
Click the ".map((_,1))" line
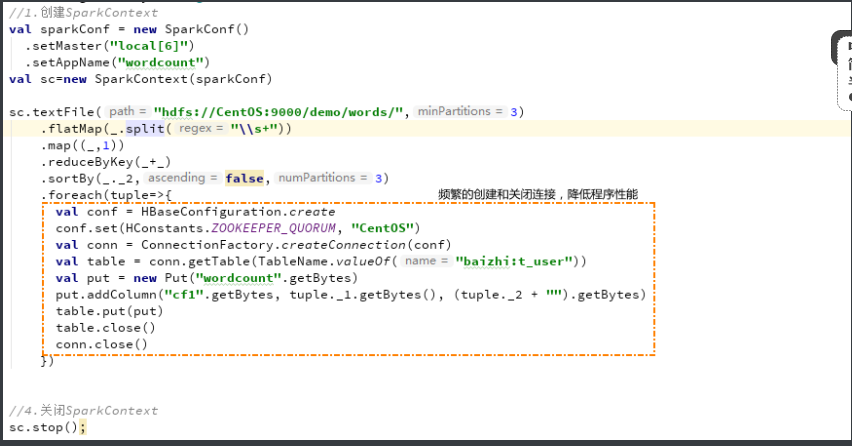83,146
